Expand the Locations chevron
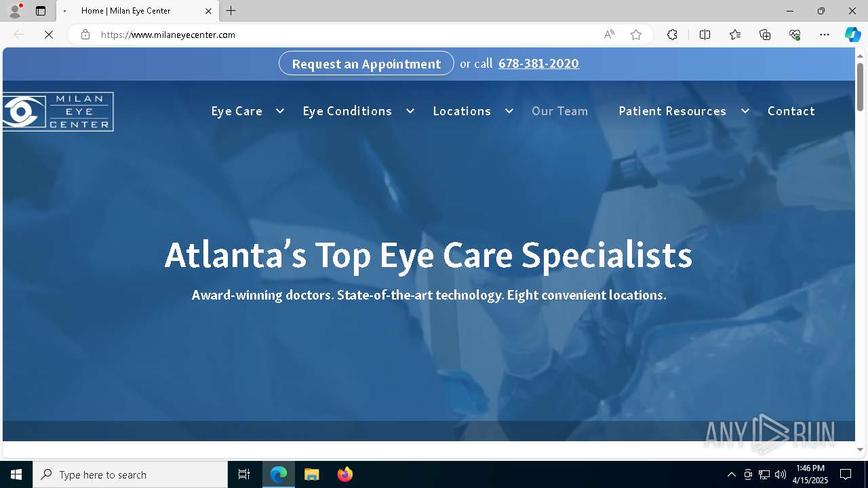Image resolution: width=868 pixels, height=488 pixels. pos(509,111)
